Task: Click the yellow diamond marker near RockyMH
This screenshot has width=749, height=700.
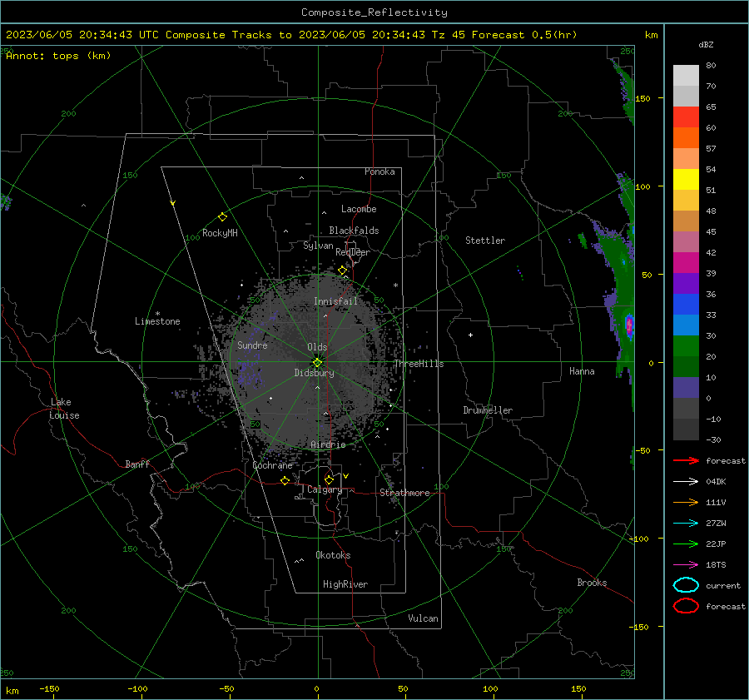Action: click(222, 217)
